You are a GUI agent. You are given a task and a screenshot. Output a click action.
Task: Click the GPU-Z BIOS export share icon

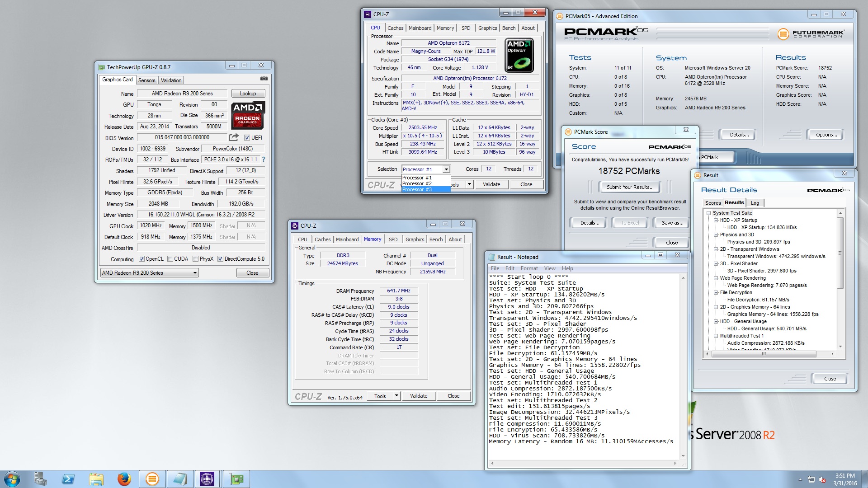click(234, 137)
